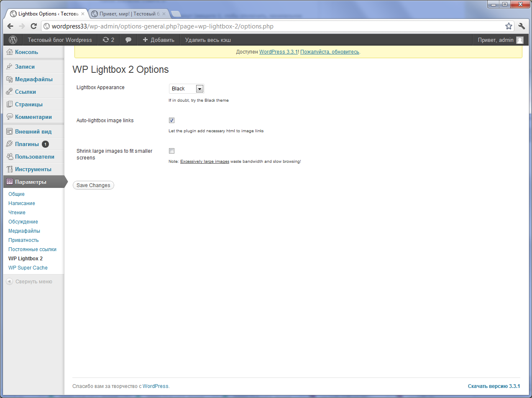The image size is (532, 398).
Task: Click the Lightbox Appearance label
Action: click(x=100, y=87)
